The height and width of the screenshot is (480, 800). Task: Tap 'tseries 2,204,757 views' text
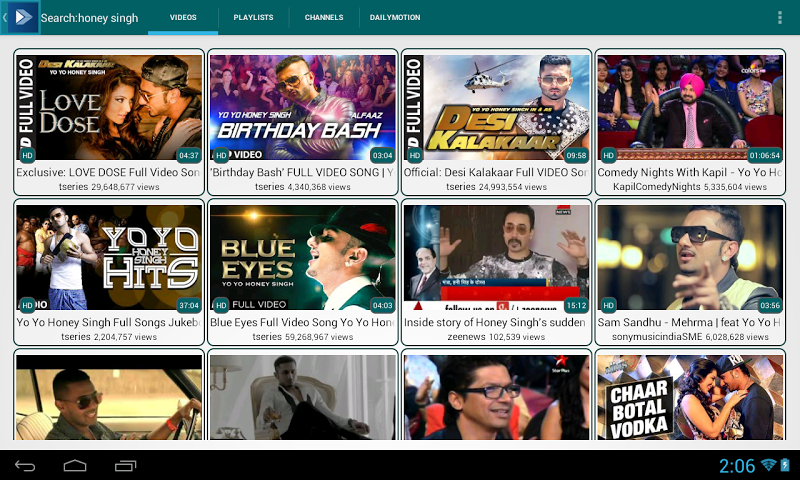pos(109,337)
